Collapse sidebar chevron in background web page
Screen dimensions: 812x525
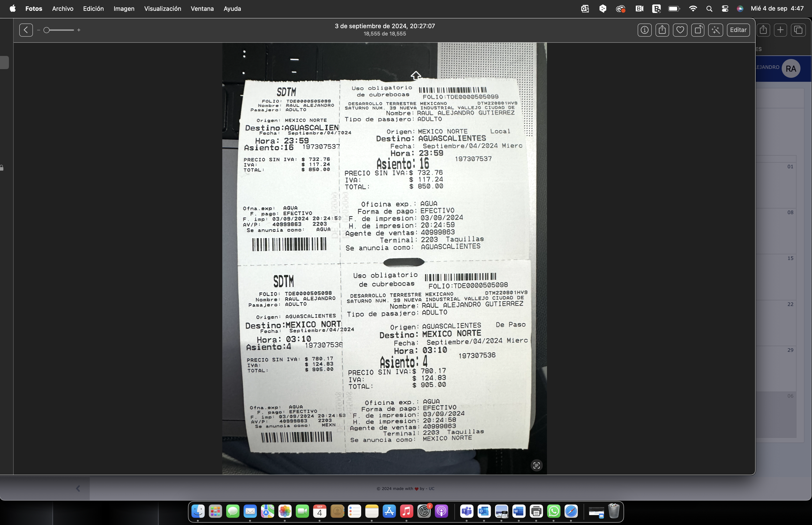78,489
